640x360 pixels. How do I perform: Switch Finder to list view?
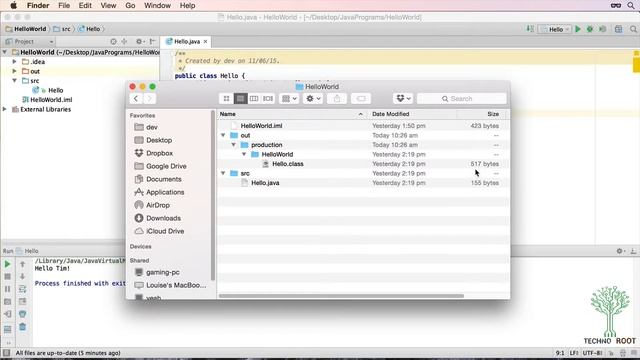point(240,98)
